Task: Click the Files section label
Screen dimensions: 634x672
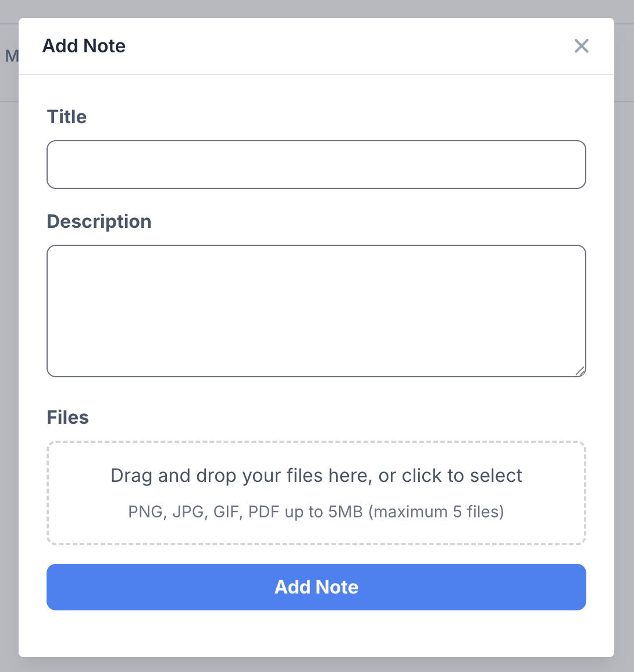Action: (x=68, y=417)
